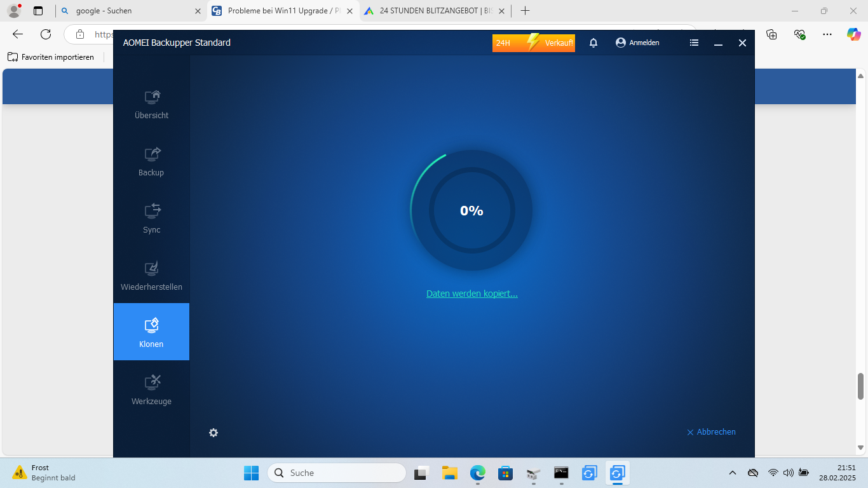
Task: Open Microsoft Edge from the taskbar
Action: pyautogui.click(x=478, y=473)
